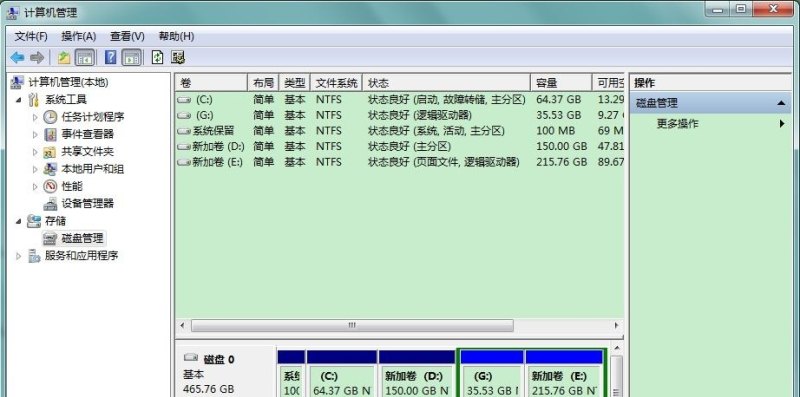Sort by the 布局 column header
The height and width of the screenshot is (397, 800).
click(263, 83)
